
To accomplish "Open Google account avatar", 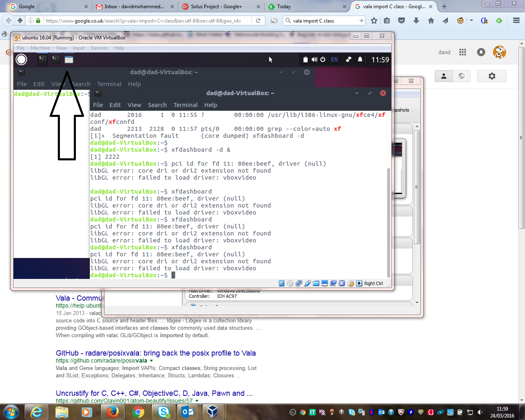I will click(500, 52).
